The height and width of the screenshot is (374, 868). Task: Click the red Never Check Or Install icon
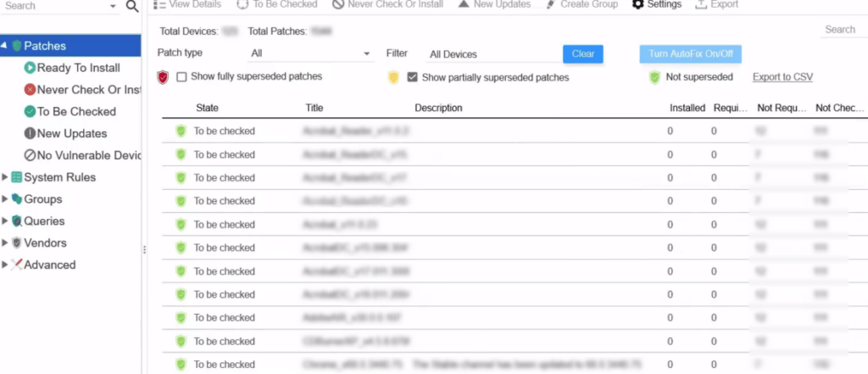pos(30,90)
